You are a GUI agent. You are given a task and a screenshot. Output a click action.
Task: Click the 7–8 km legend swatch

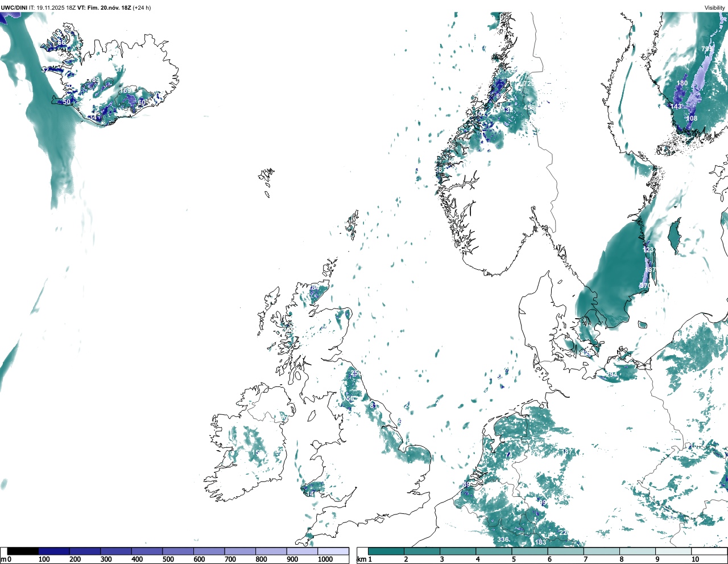(x=602, y=551)
